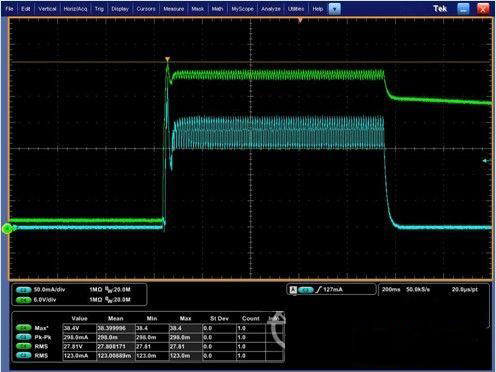This screenshot has height=372, width=496.
Task: Click the 20.0µs/pt resolution readout
Action: [465, 290]
